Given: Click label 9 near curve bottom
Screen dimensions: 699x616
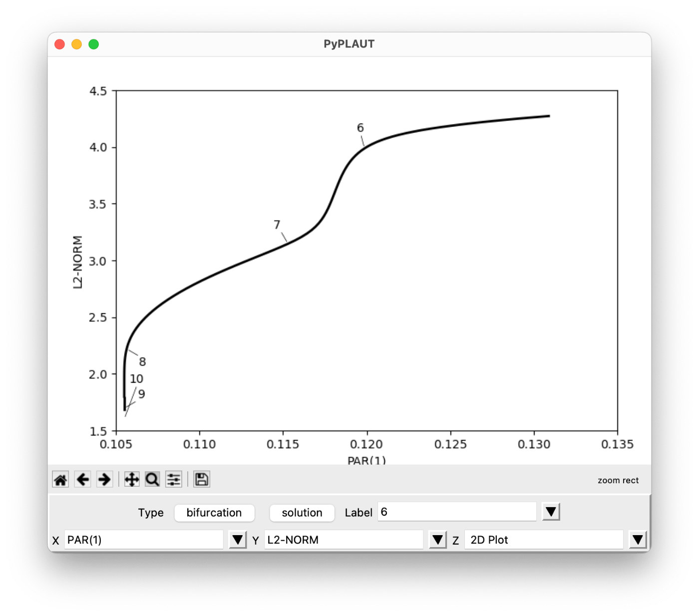Looking at the screenshot, I should point(142,394).
